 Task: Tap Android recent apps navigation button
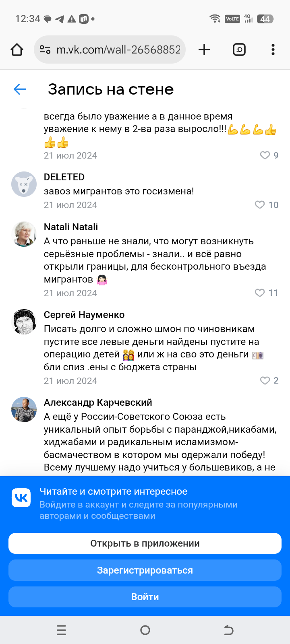pos(62,630)
